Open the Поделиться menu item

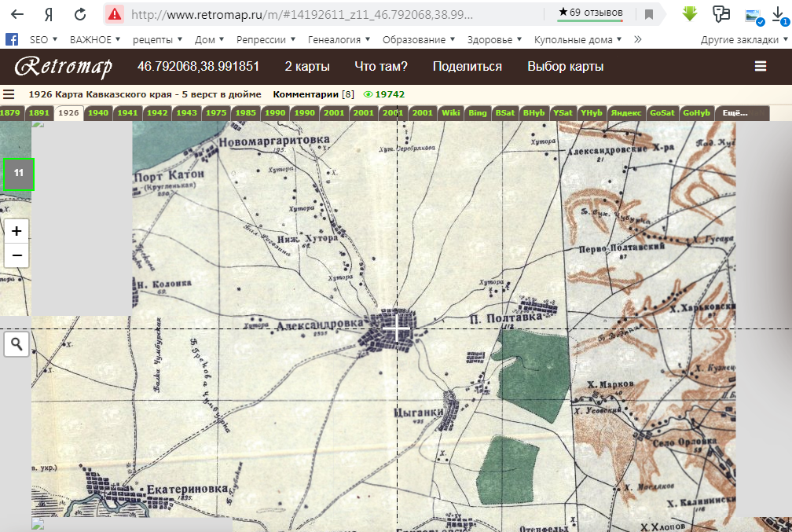pos(467,67)
